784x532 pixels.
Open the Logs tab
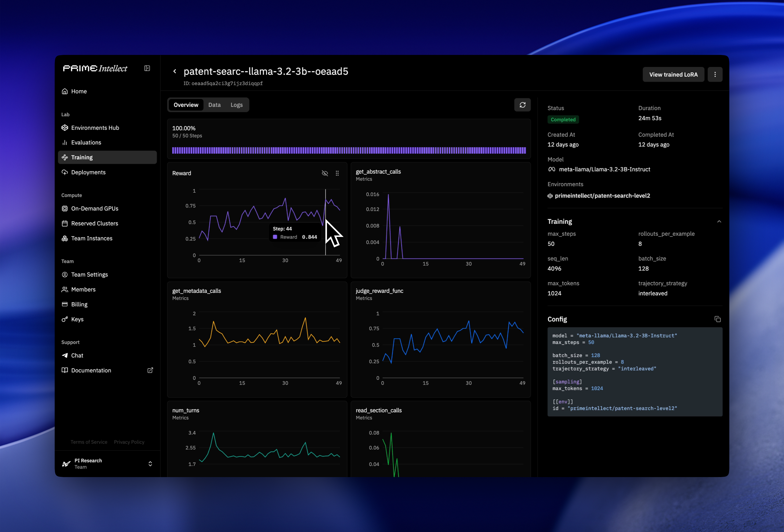coord(237,105)
